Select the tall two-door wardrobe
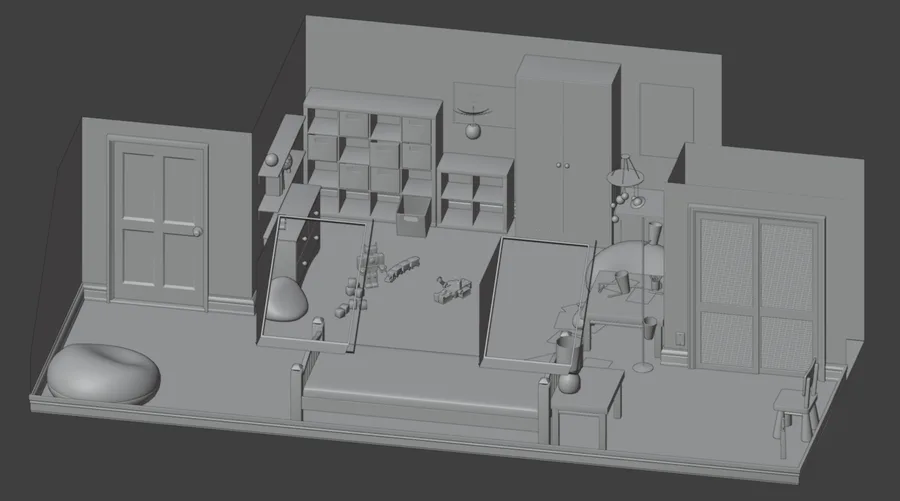Viewport: 900px width, 501px height. (566, 149)
